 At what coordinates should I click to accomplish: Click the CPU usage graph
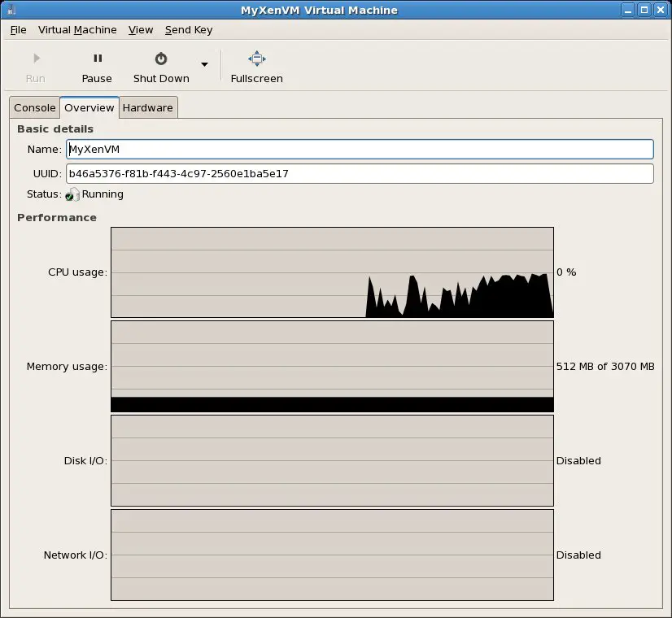coord(332,272)
